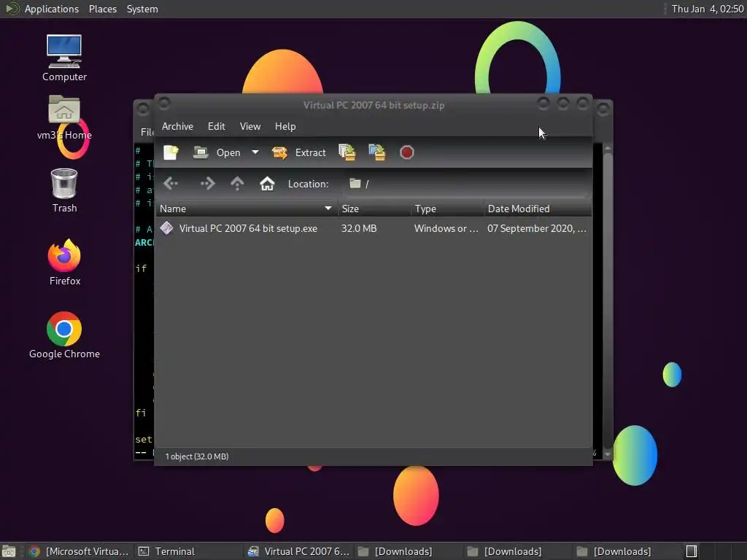The height and width of the screenshot is (560, 747).
Task: Open the View menu
Action: tap(250, 126)
